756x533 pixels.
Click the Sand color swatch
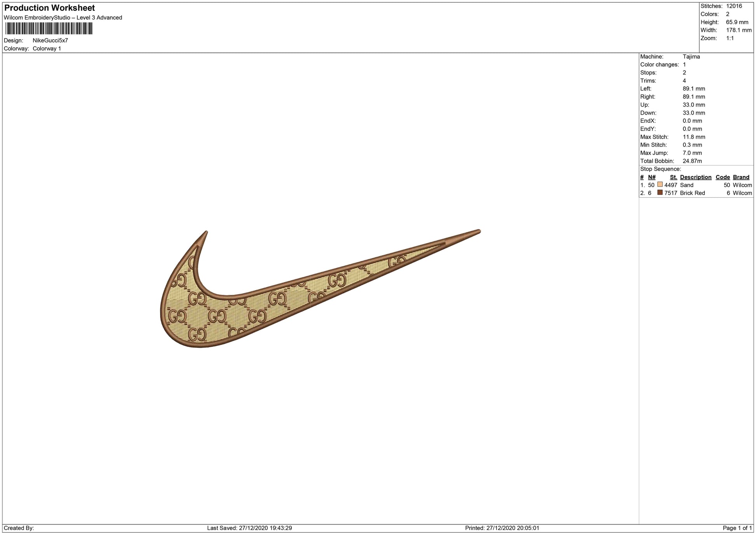[x=660, y=185]
